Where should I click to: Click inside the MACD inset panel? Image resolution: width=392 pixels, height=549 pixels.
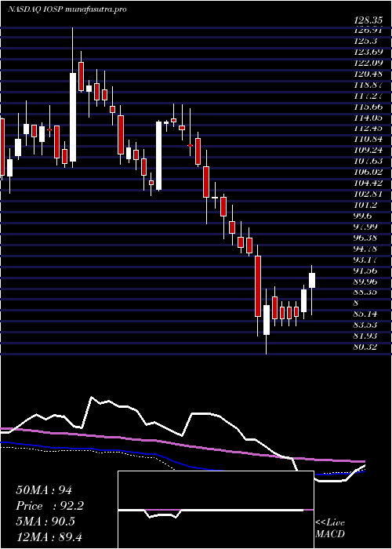coord(216,510)
